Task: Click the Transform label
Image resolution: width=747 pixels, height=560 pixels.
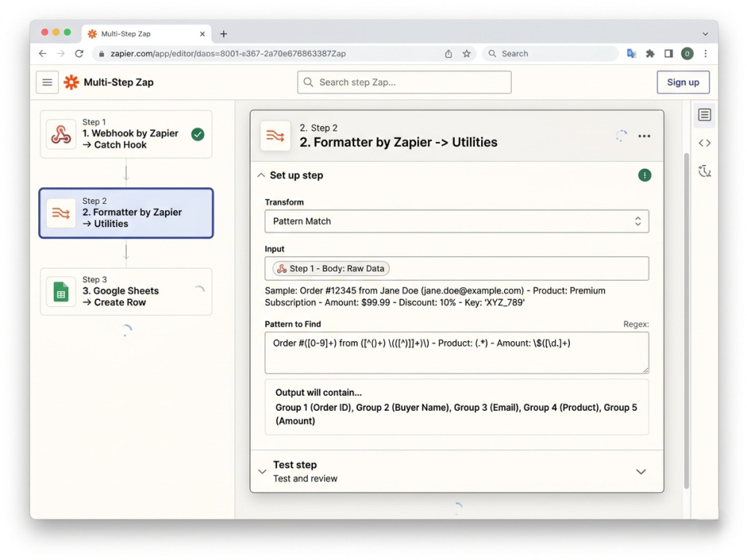Action: click(x=285, y=202)
